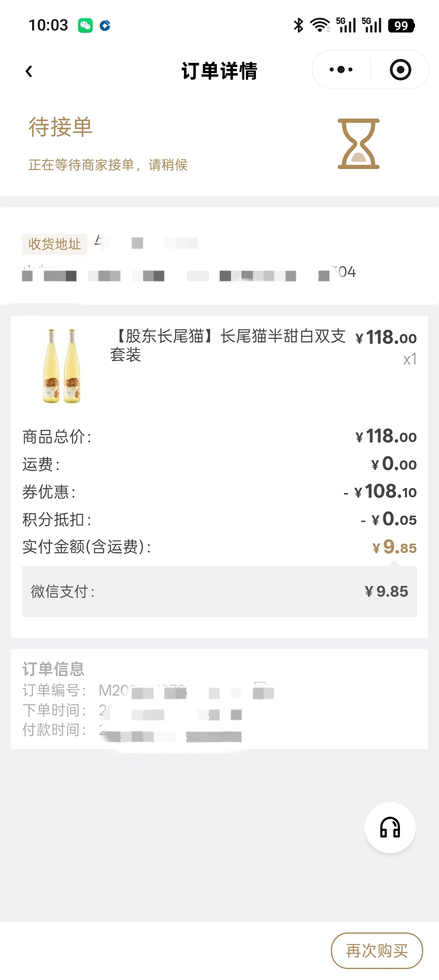The height and width of the screenshot is (980, 439).
Task: Open the mini program three-dot menu
Action: coord(341,70)
